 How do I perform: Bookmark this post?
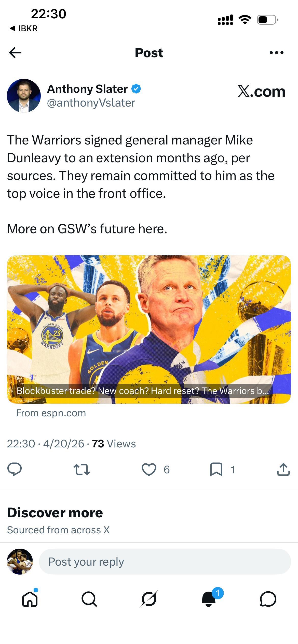[216, 469]
